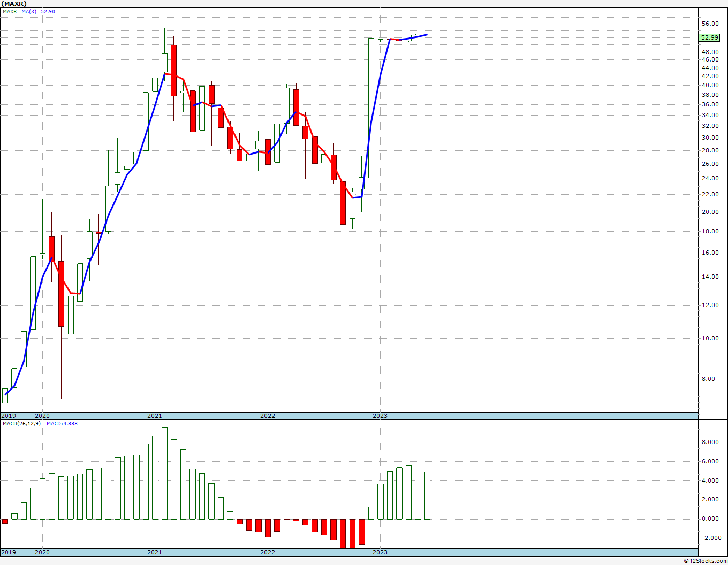Select the last green MACD histogram bar
The width and height of the screenshot is (728, 565).
[x=427, y=495]
